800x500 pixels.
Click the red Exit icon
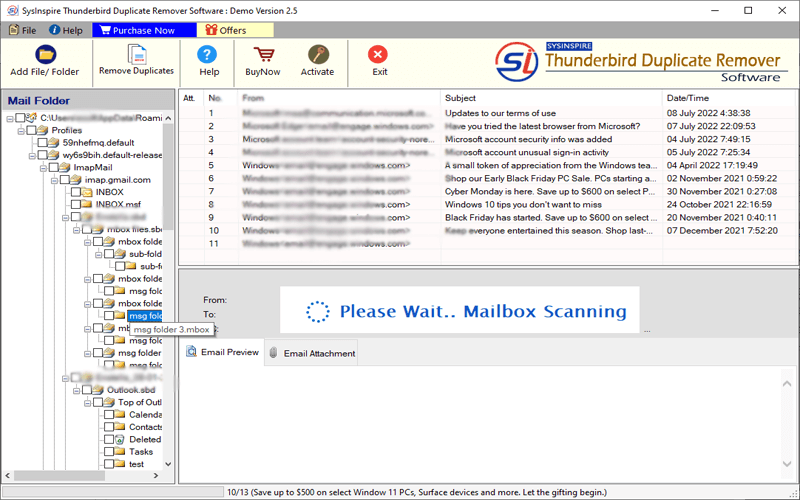[x=378, y=54]
